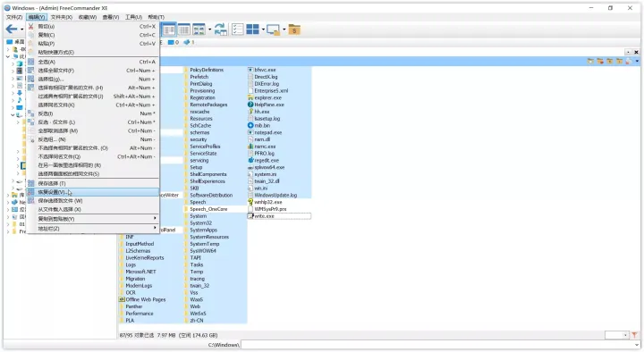Click the command line input field
Viewport: 644px width, 352px height.
(x=440, y=345)
